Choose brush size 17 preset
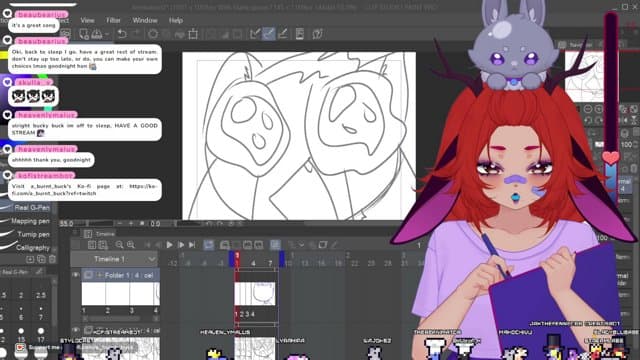640x360 pixels. pyautogui.click(x=40, y=335)
